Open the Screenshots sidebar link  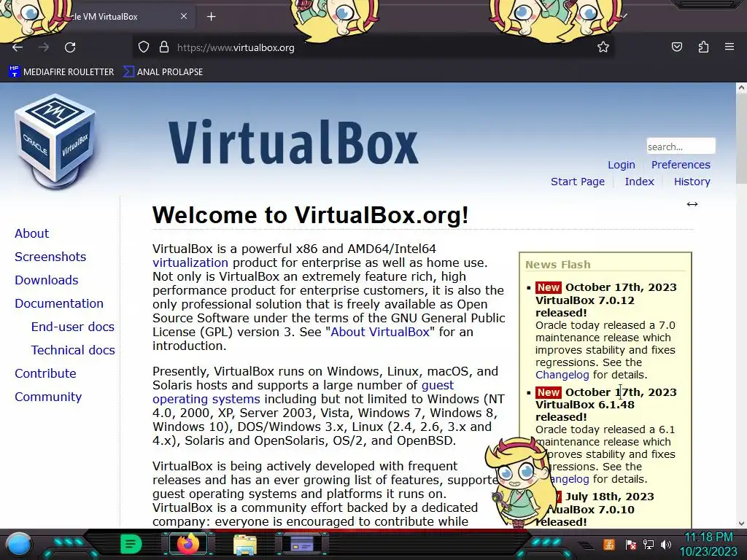50,257
